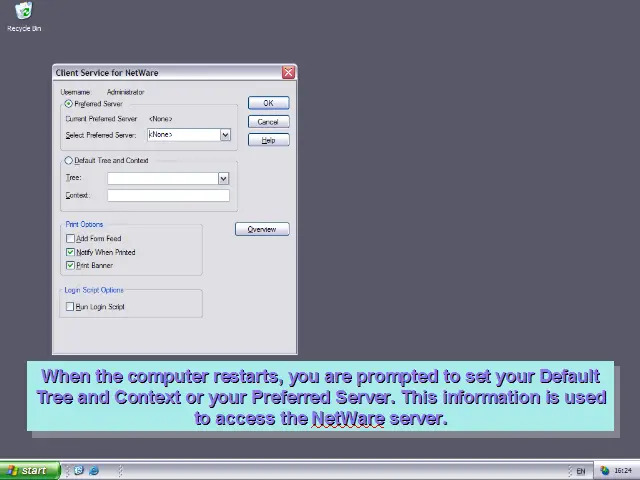Click the Current Preferred Server <None> value

coord(160,119)
